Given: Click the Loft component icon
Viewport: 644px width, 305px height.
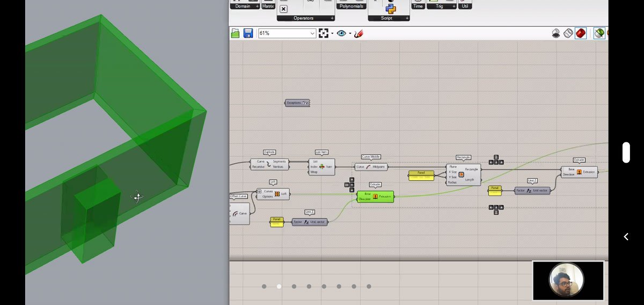Looking at the screenshot, I should point(277,194).
